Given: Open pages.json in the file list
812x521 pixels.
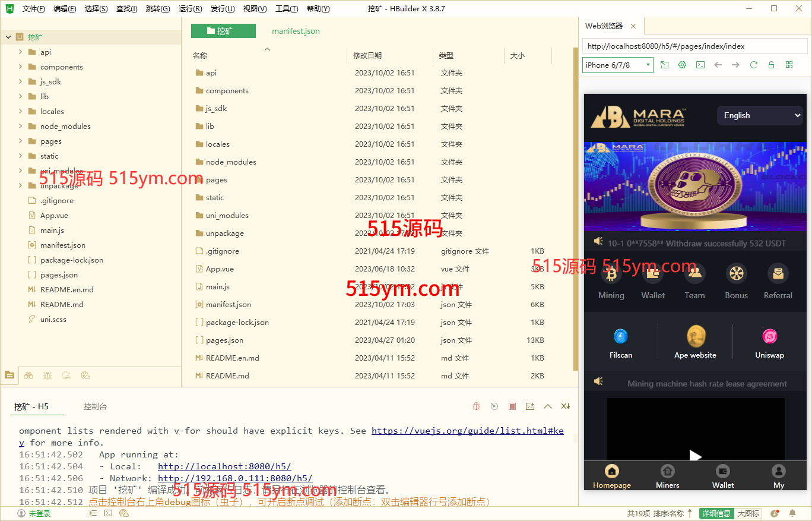Looking at the screenshot, I should coord(224,340).
